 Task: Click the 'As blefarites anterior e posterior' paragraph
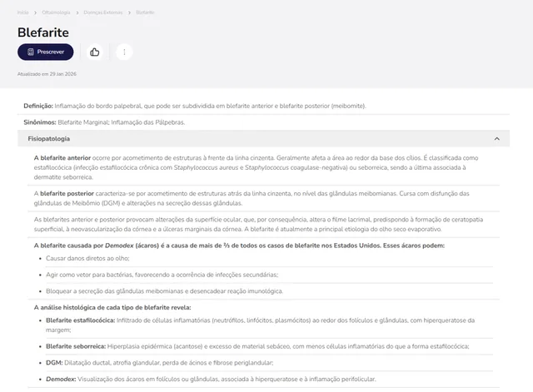pyautogui.click(x=258, y=224)
